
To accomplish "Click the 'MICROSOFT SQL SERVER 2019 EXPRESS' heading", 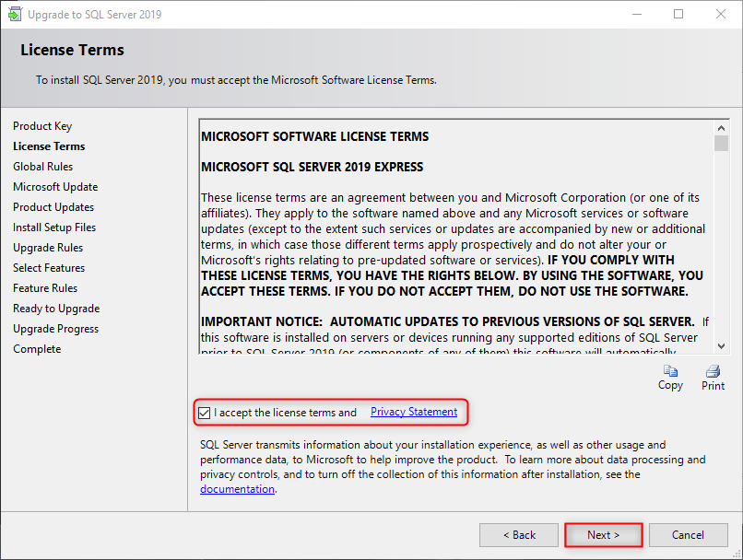I will 312,167.
